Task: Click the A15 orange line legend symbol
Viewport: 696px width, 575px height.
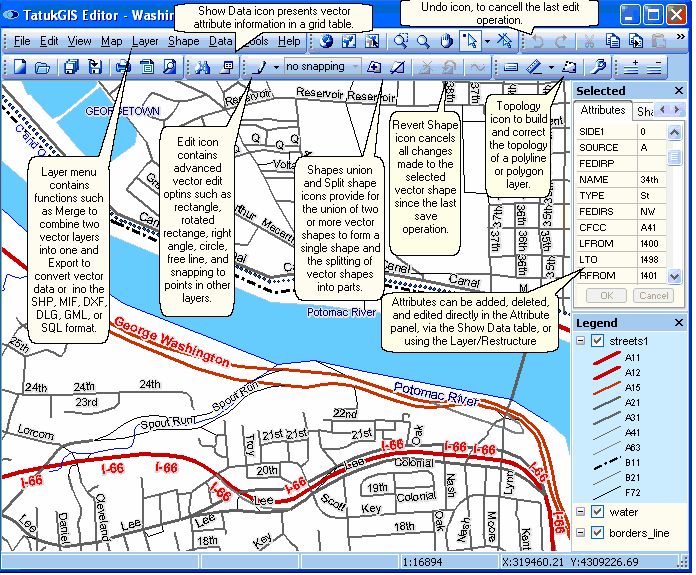Action: tap(607, 388)
